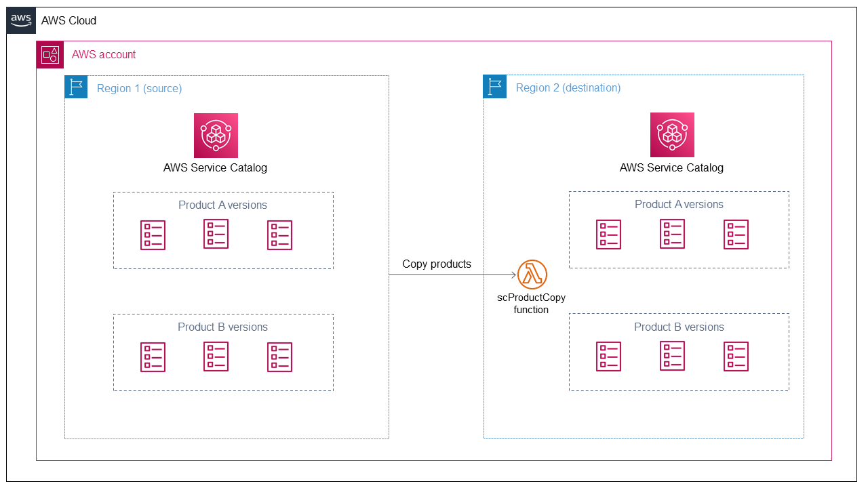This screenshot has height=488, width=868.
Task: Select the Product A versions group in Region 1
Action: point(223,230)
